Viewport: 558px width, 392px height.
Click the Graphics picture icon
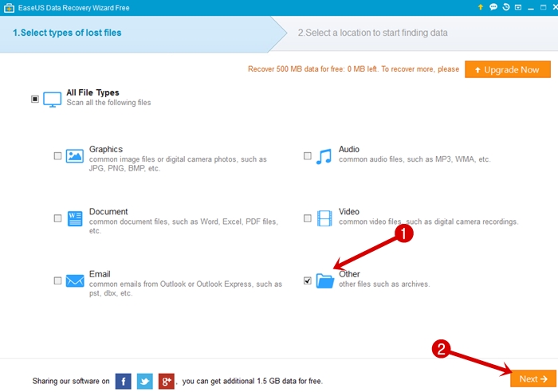[75, 156]
